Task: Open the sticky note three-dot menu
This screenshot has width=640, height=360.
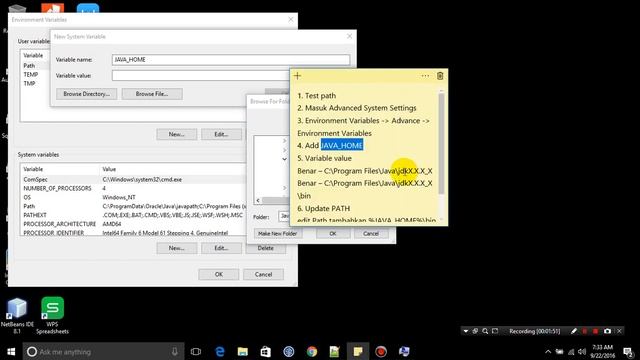Action: [x=425, y=76]
